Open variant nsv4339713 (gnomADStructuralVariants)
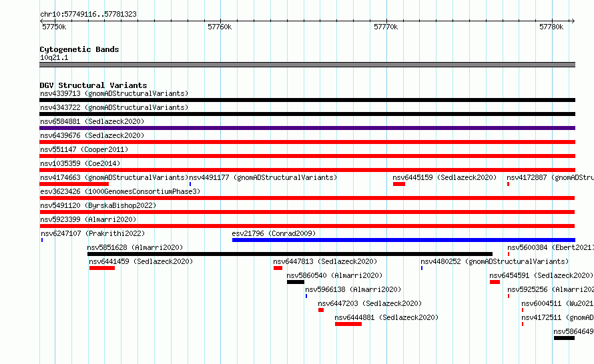 [114, 93]
